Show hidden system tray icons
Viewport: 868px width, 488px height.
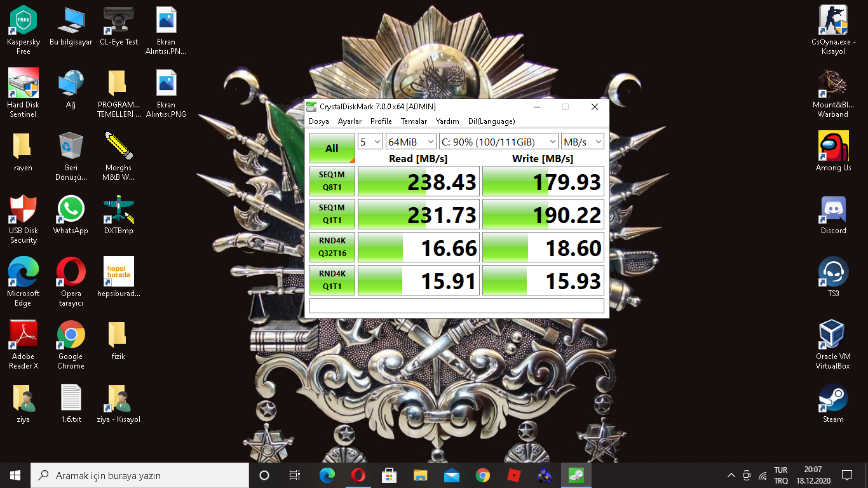click(x=731, y=475)
